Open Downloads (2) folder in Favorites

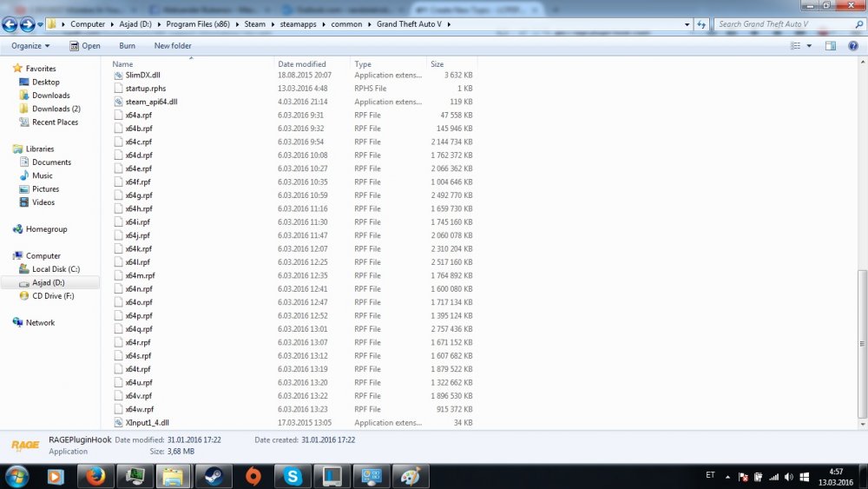click(56, 109)
